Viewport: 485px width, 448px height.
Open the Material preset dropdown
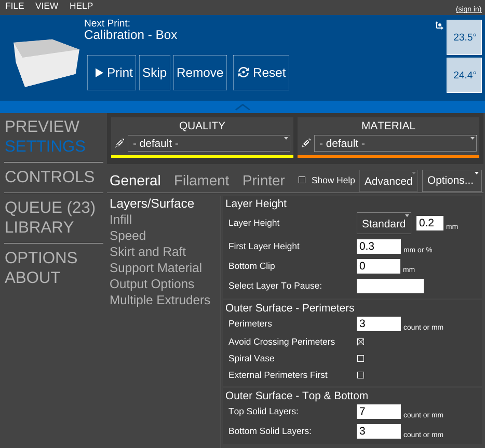(x=395, y=143)
